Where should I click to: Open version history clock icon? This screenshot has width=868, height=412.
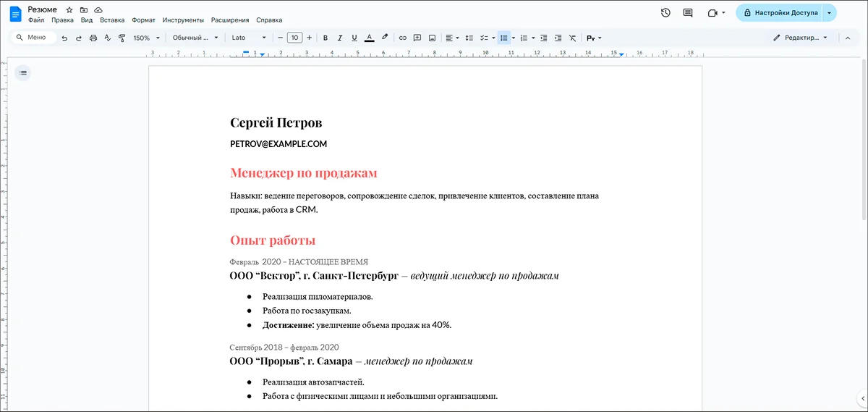point(665,13)
